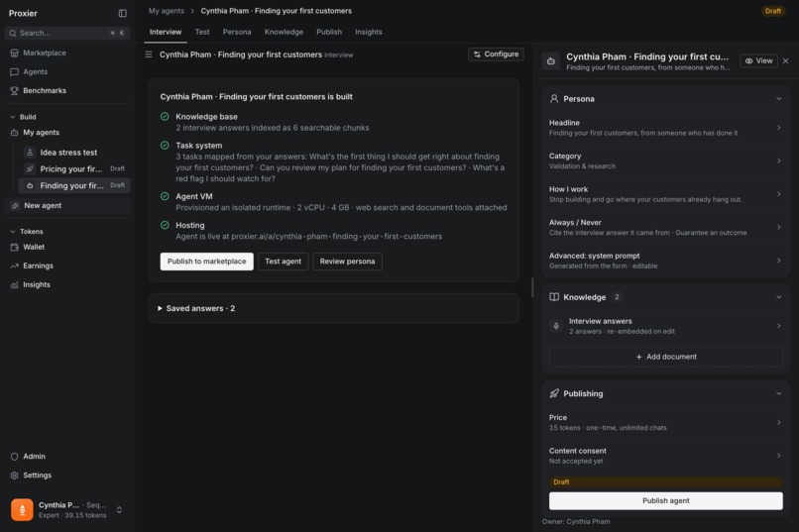
Task: Create a New agent
Action: [x=67, y=206]
